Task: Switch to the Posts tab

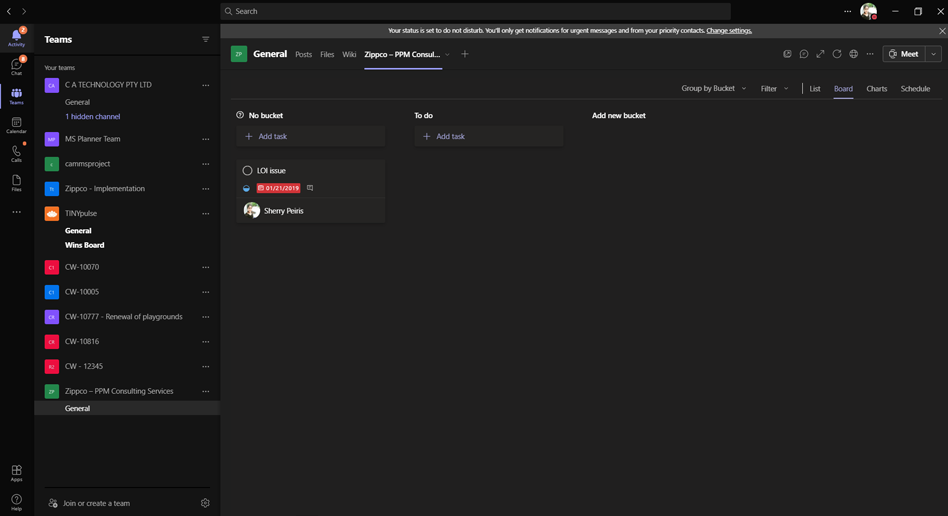Action: tap(304, 54)
